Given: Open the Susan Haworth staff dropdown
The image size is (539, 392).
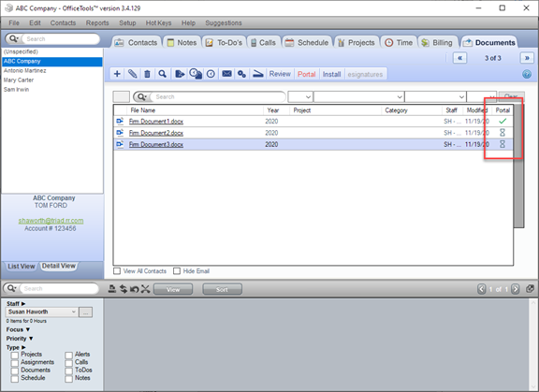Looking at the screenshot, I should 41,312.
